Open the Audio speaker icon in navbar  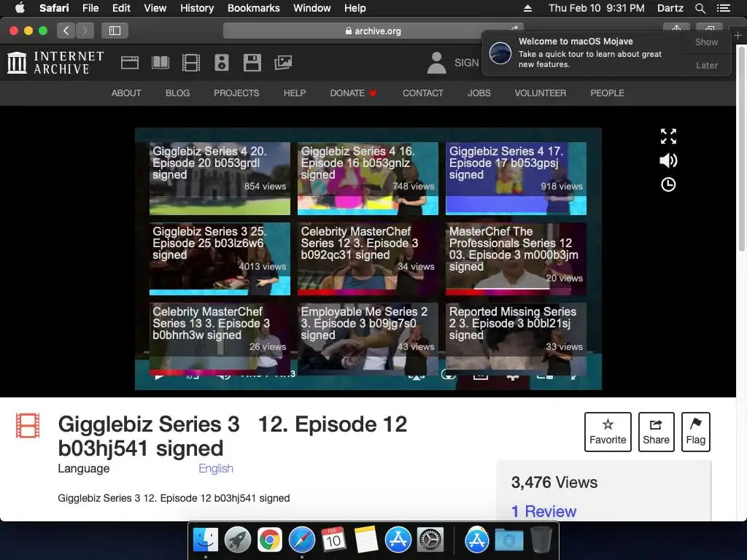(x=222, y=63)
